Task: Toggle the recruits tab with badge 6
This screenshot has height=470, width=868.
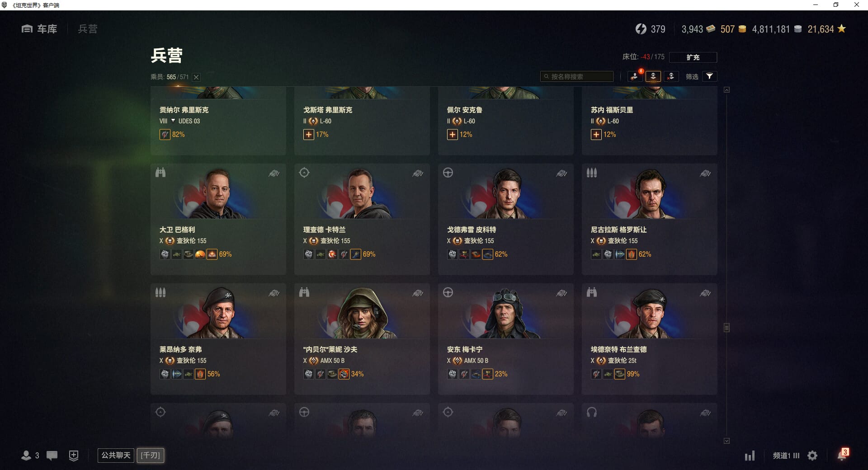Action: 635,76
